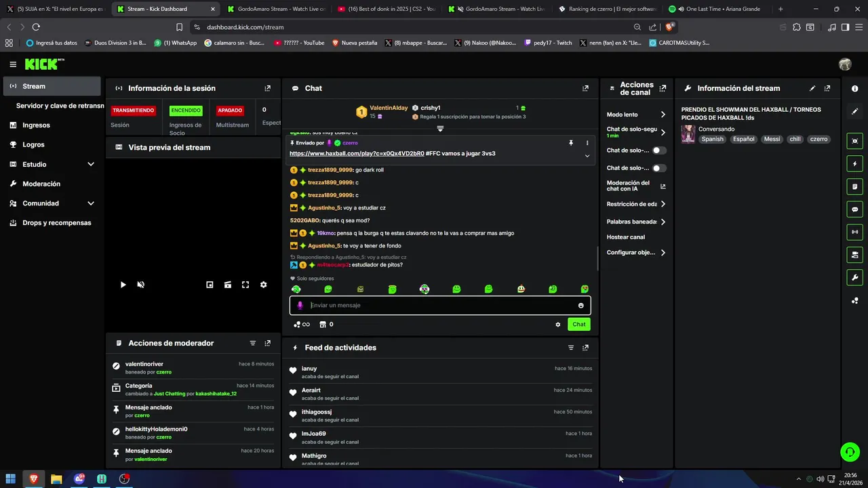The height and width of the screenshot is (488, 868).
Task: Open File Explorer from the taskbar
Action: tap(56, 479)
